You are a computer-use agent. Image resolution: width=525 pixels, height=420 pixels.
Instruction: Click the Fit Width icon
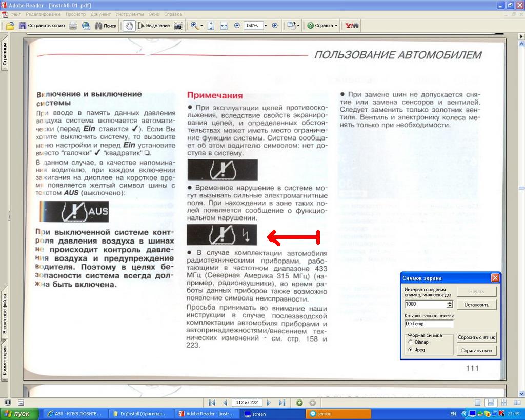(224, 26)
